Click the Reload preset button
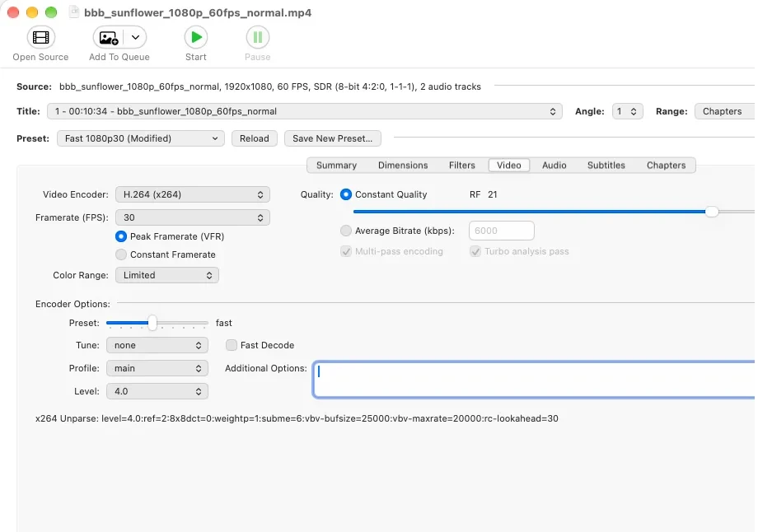The image size is (758, 532). click(255, 138)
